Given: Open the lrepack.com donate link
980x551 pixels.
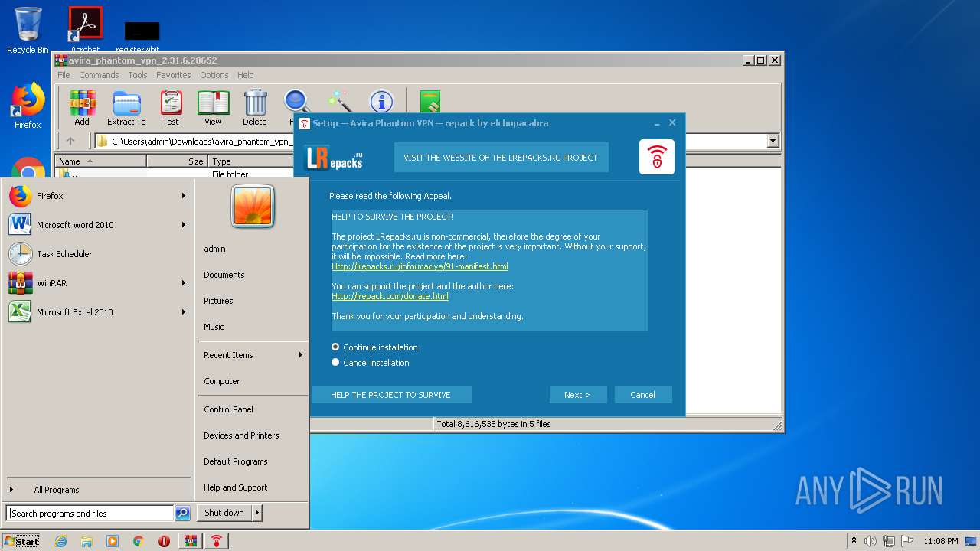Looking at the screenshot, I should 390,296.
